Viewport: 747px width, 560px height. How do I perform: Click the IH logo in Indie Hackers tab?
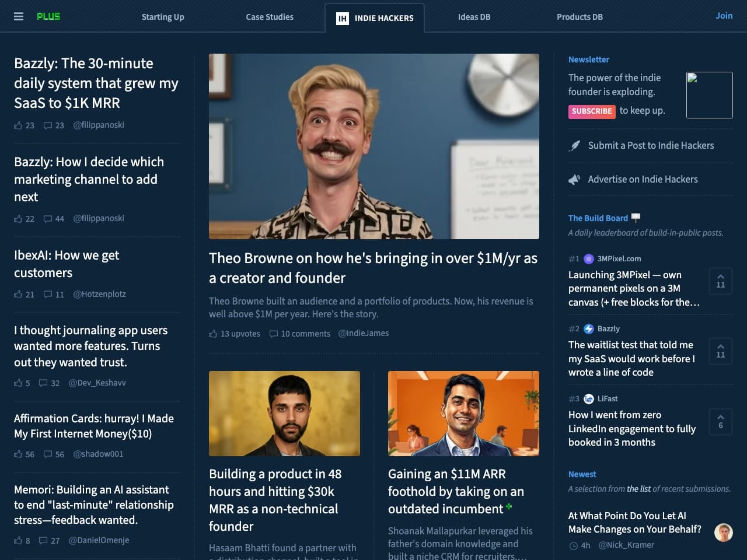[x=343, y=18]
